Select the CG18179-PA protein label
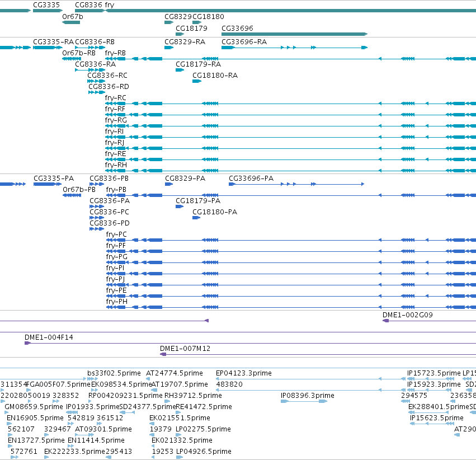This screenshot has height=460, width=476. (x=198, y=201)
